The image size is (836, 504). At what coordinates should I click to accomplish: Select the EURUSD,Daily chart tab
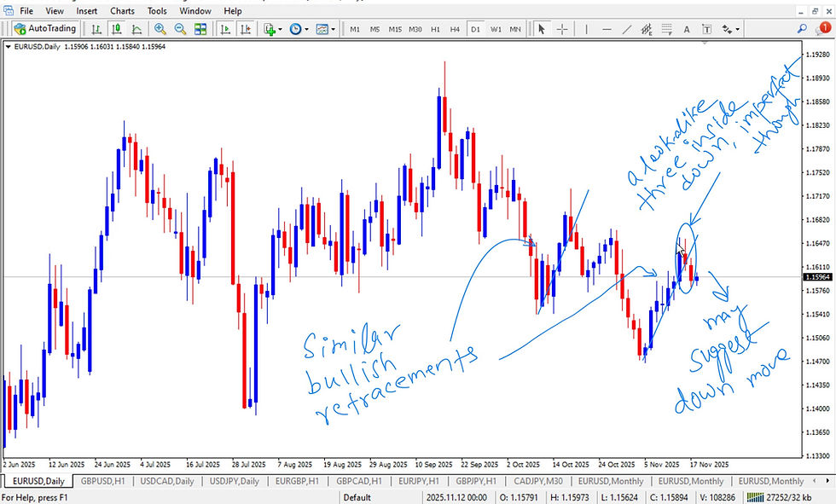click(38, 481)
